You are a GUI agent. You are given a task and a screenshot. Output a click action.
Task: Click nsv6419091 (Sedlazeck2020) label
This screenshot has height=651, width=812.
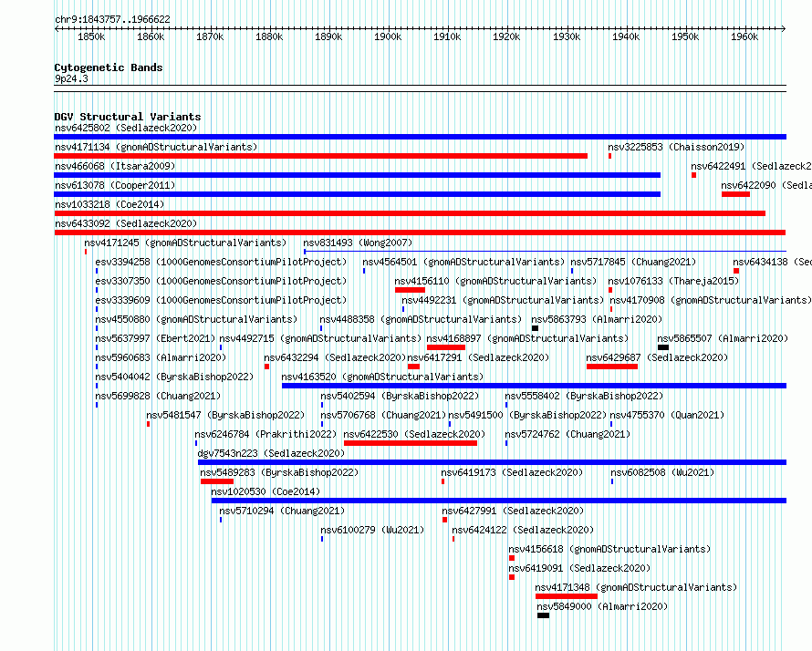click(579, 568)
